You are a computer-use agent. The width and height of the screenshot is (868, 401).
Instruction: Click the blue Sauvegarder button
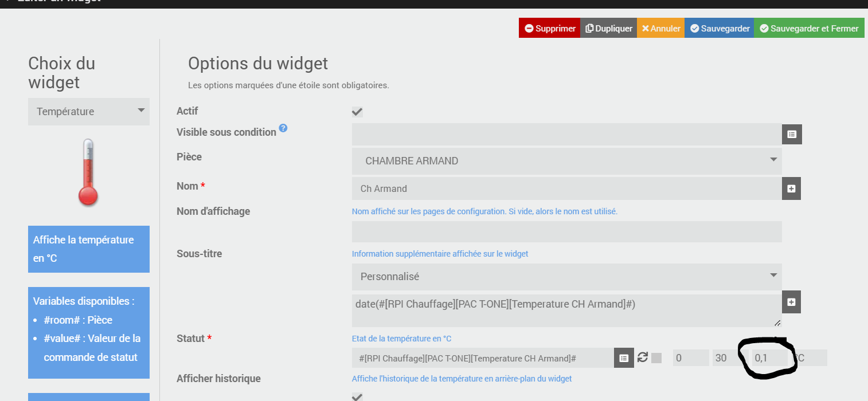coord(719,28)
